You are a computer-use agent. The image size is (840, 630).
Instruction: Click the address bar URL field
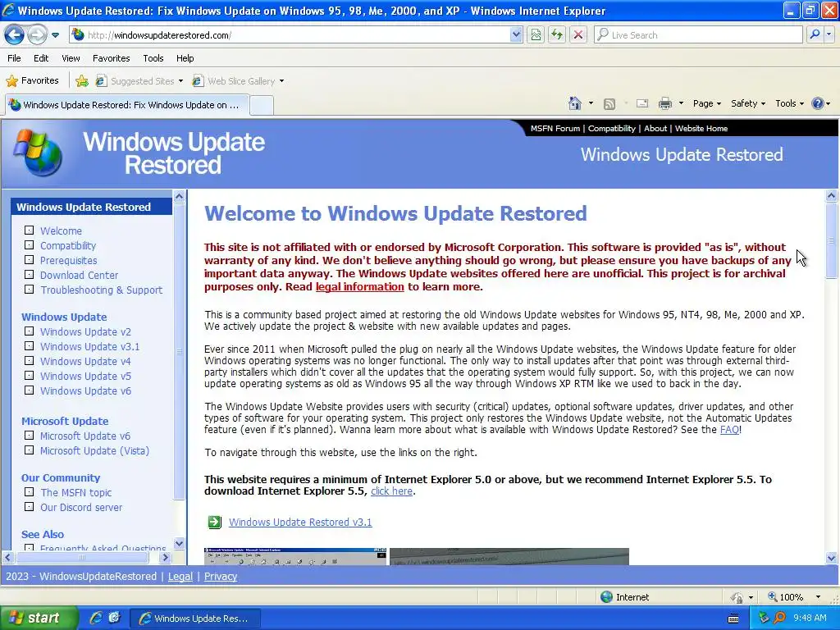(x=290, y=35)
